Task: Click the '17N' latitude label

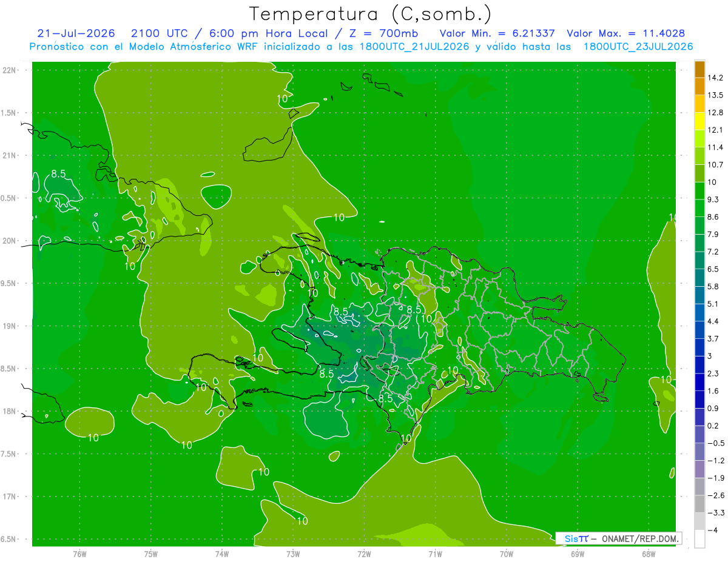Action: (9, 497)
